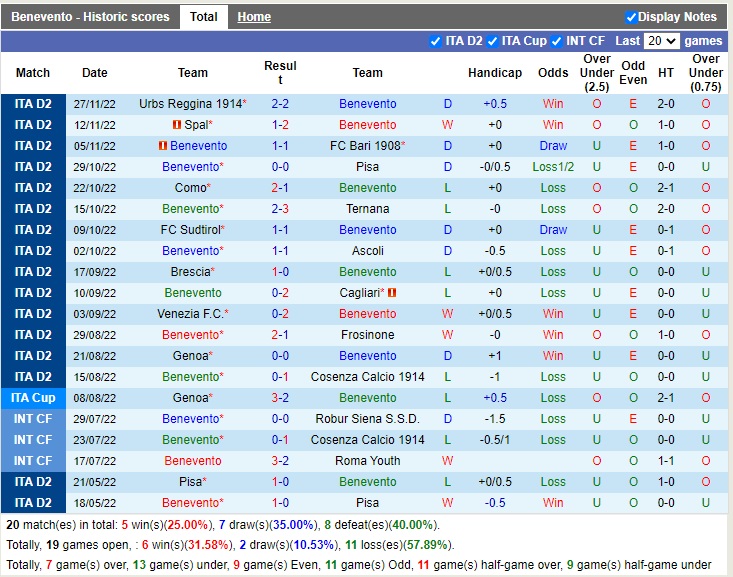Open Urbs Reggina 1914 team link
Screen dimensions: 733x577
190,104
